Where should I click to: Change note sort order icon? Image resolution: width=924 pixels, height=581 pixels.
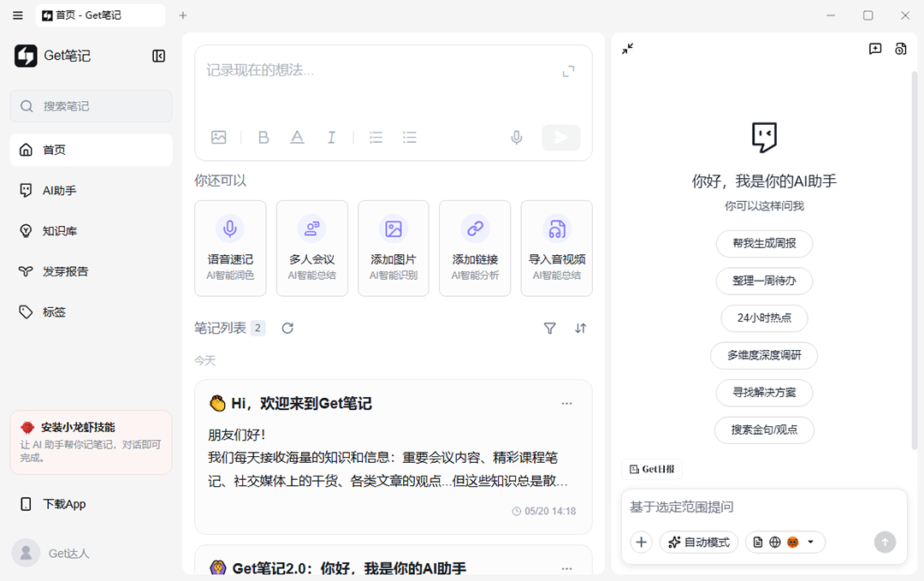580,329
